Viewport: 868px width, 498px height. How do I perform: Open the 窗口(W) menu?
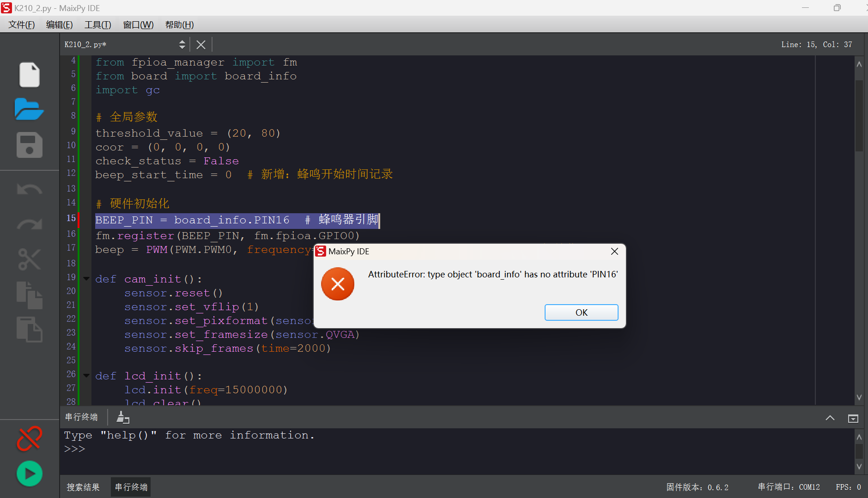[139, 24]
